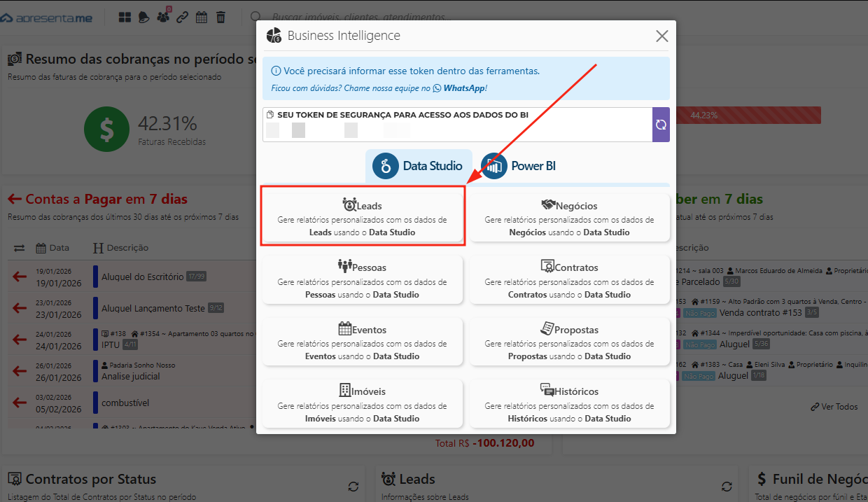The width and height of the screenshot is (868, 502).
Task: Click the people group icon with badge
Action: 163,18
